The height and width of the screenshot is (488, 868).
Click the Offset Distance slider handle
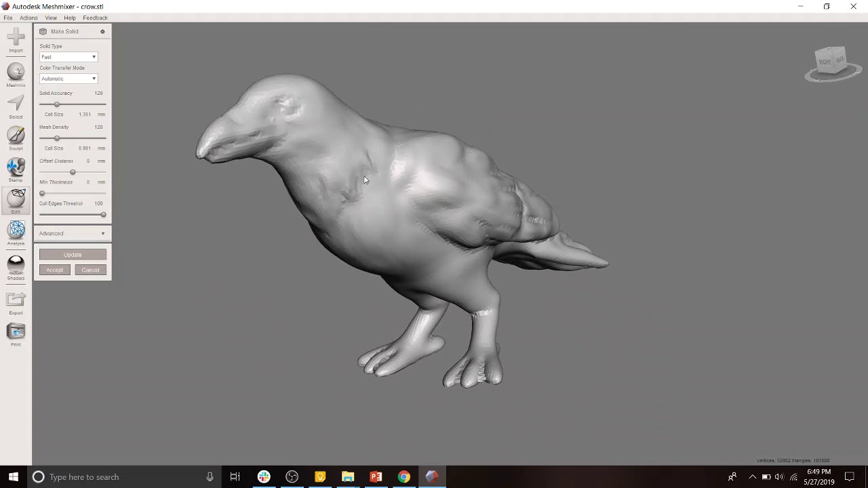[x=73, y=172]
